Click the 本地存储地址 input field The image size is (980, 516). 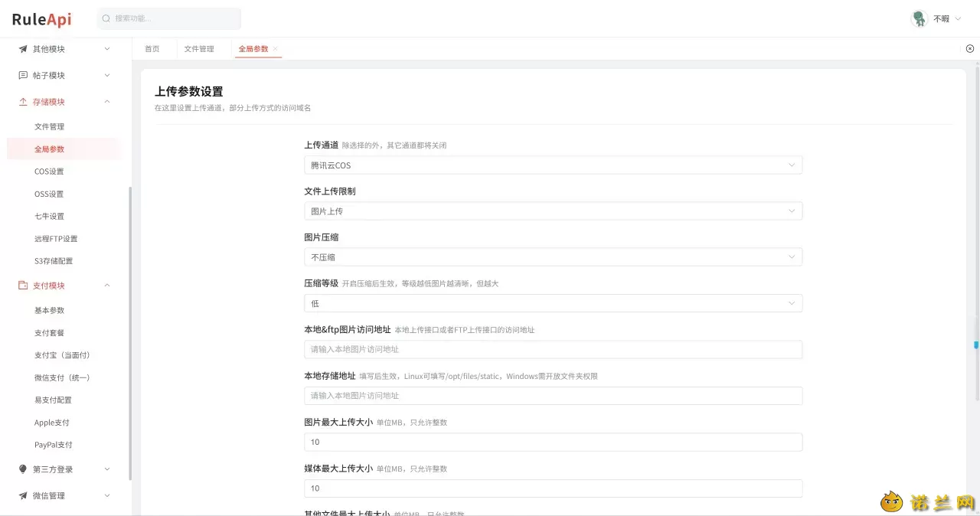point(553,396)
